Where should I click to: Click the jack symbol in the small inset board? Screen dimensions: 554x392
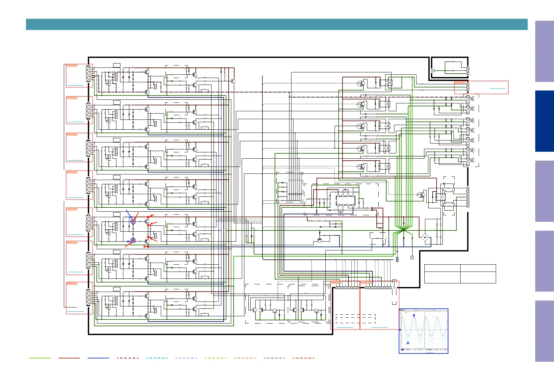(433, 71)
